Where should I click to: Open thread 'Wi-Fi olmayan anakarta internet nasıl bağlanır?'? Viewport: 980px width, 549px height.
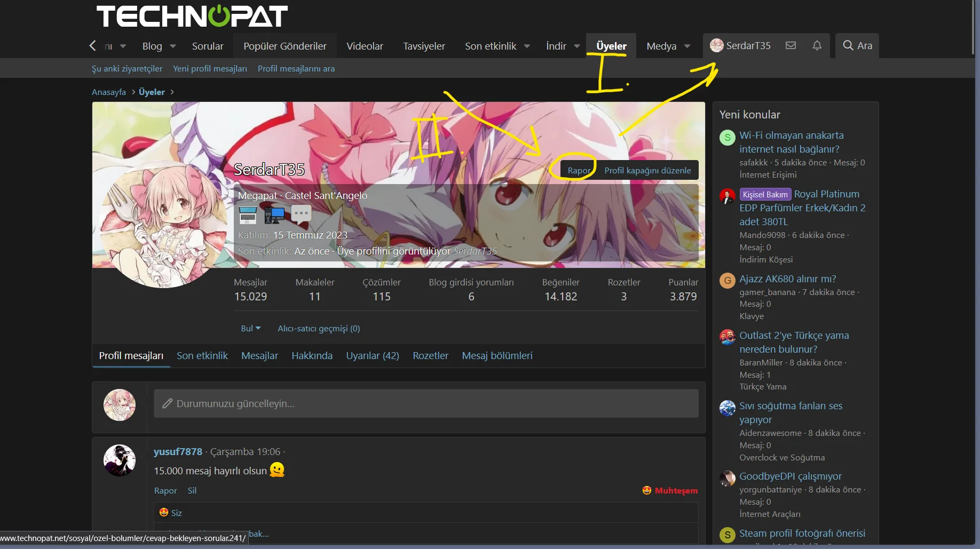coord(791,142)
